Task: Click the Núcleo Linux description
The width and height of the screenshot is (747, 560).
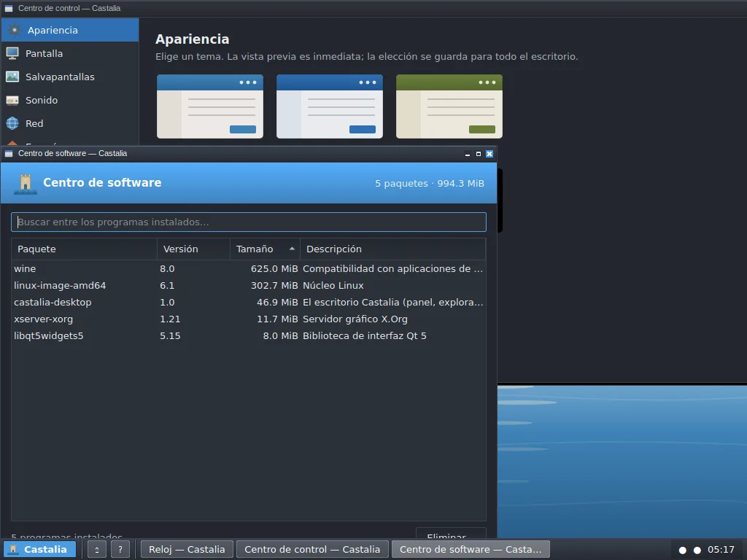Action: pos(333,285)
